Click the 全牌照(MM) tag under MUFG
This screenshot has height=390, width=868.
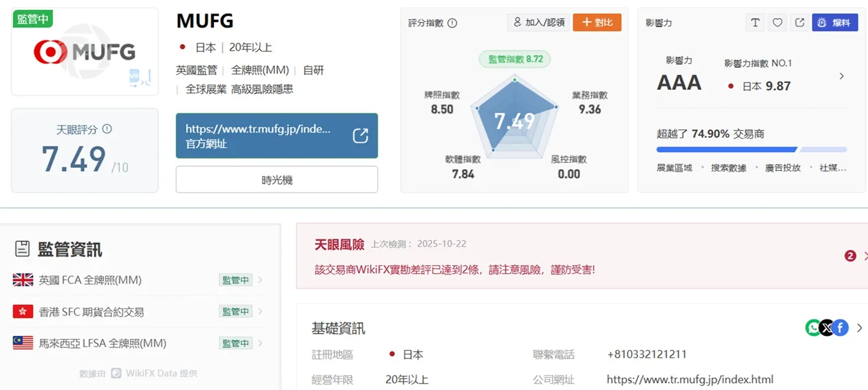coord(260,70)
